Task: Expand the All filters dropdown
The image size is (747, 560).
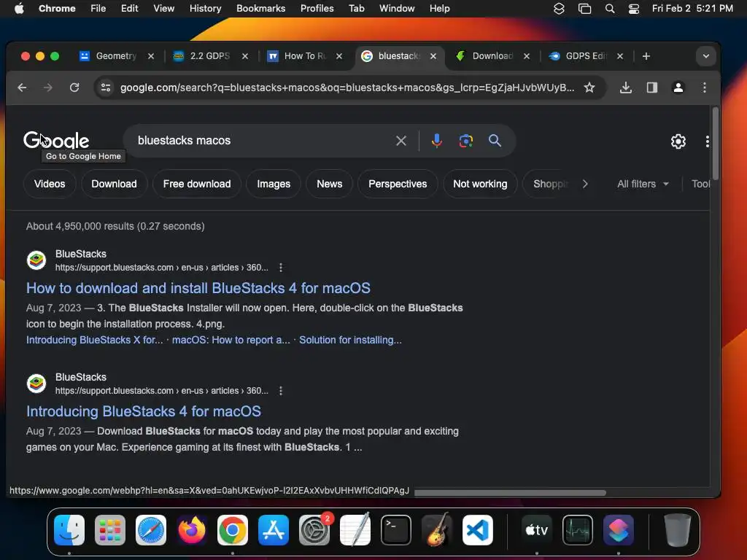Action: 643,184
